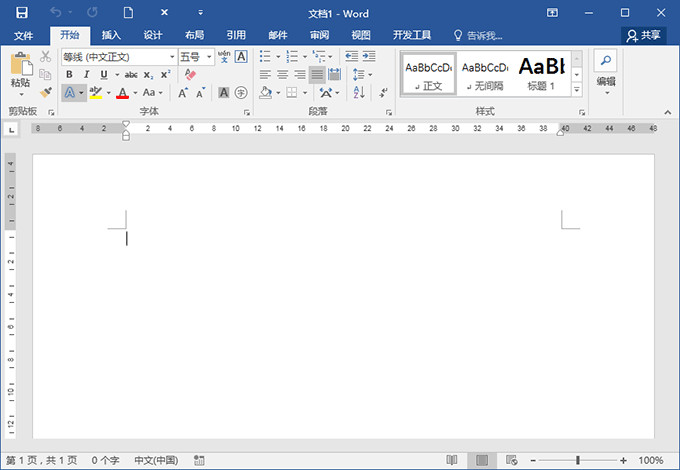The width and height of the screenshot is (680, 470).
Task: Click the Center align icon
Action: coord(283,75)
